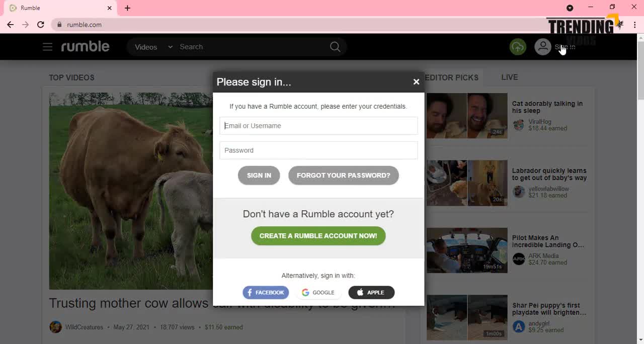Reload the page
This screenshot has width=644, height=344.
[x=41, y=24]
